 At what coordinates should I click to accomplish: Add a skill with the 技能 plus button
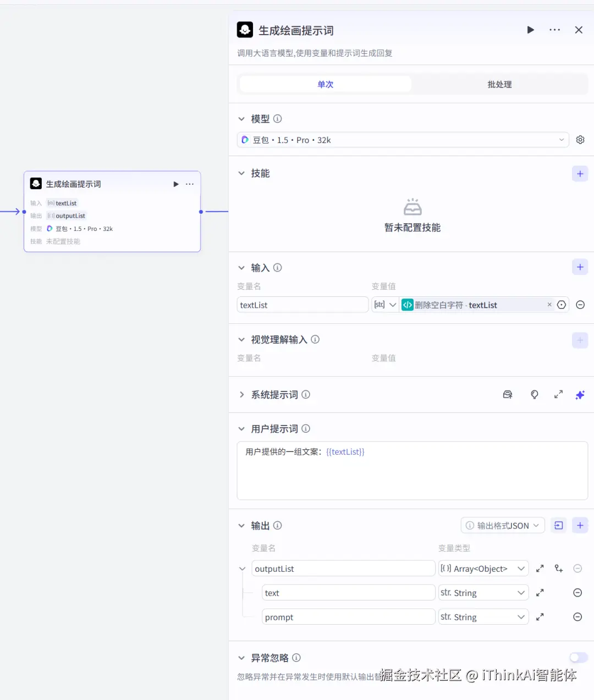coord(580,174)
